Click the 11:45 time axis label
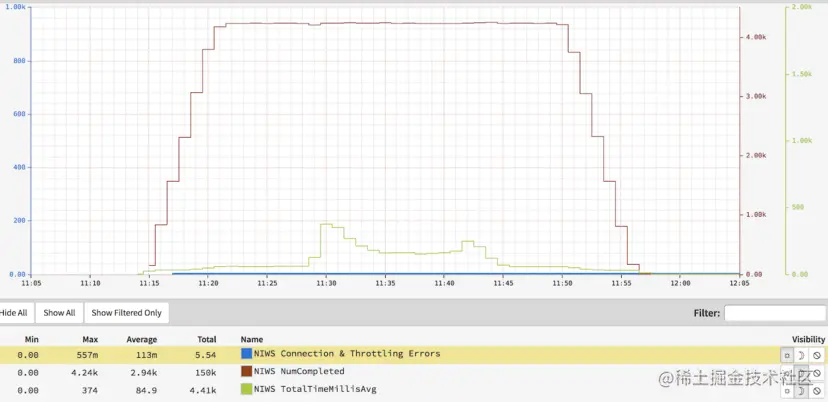Viewport: 828px width, 402px height. click(x=503, y=284)
